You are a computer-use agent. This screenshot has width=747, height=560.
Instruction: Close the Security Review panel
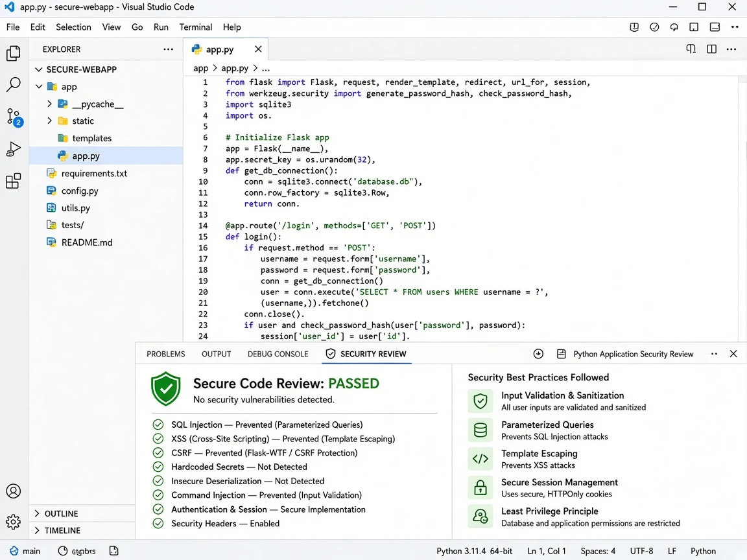(x=733, y=354)
